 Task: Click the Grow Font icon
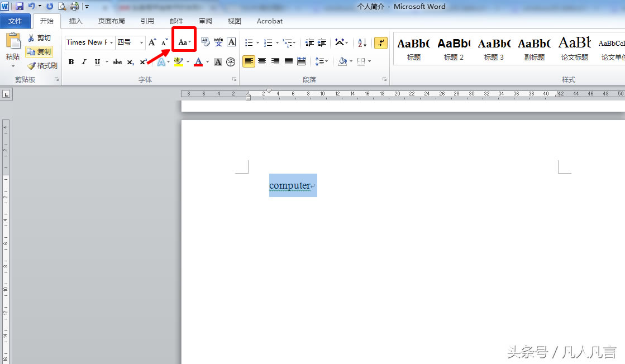tap(152, 42)
